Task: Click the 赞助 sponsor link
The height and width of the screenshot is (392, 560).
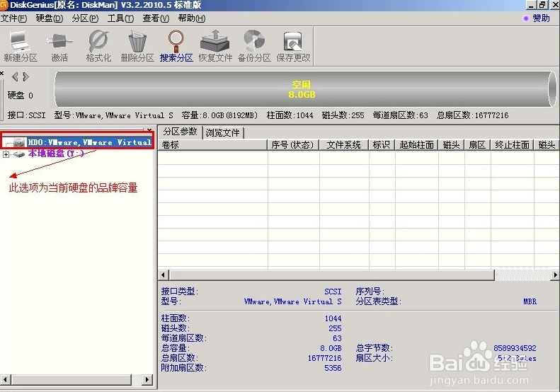Action: tap(537, 18)
